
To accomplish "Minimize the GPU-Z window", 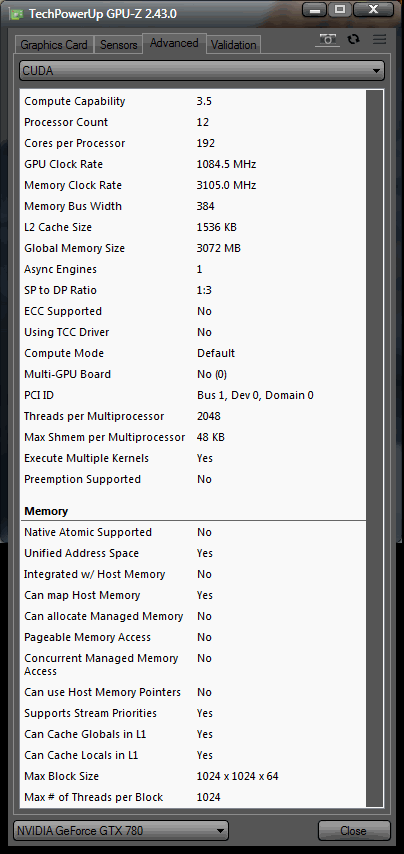I will [315, 10].
